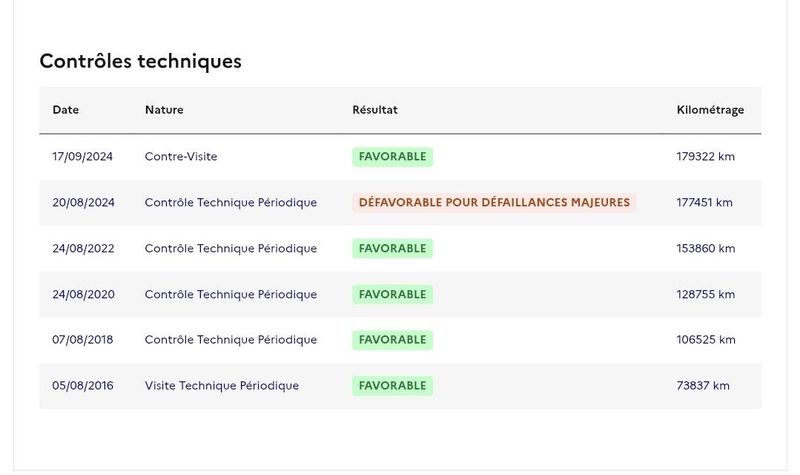800x475 pixels.
Task: Select the Visite Technique Périodique entry
Action: 221,386
